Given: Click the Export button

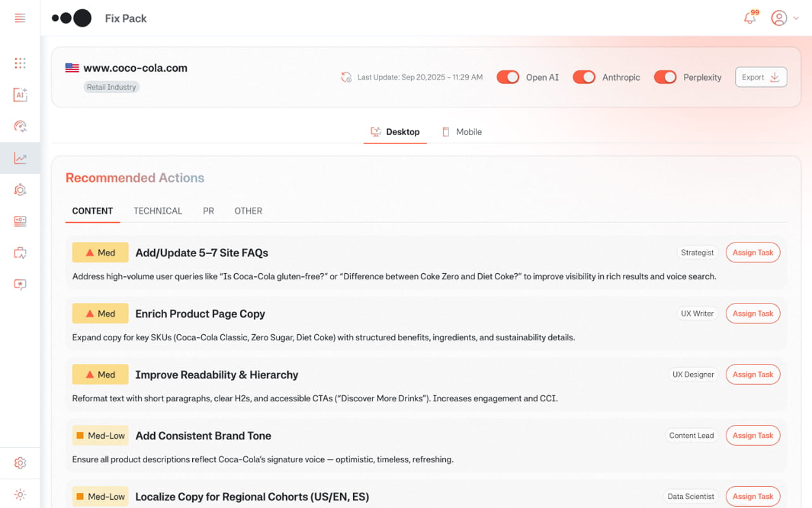Looking at the screenshot, I should [x=761, y=77].
